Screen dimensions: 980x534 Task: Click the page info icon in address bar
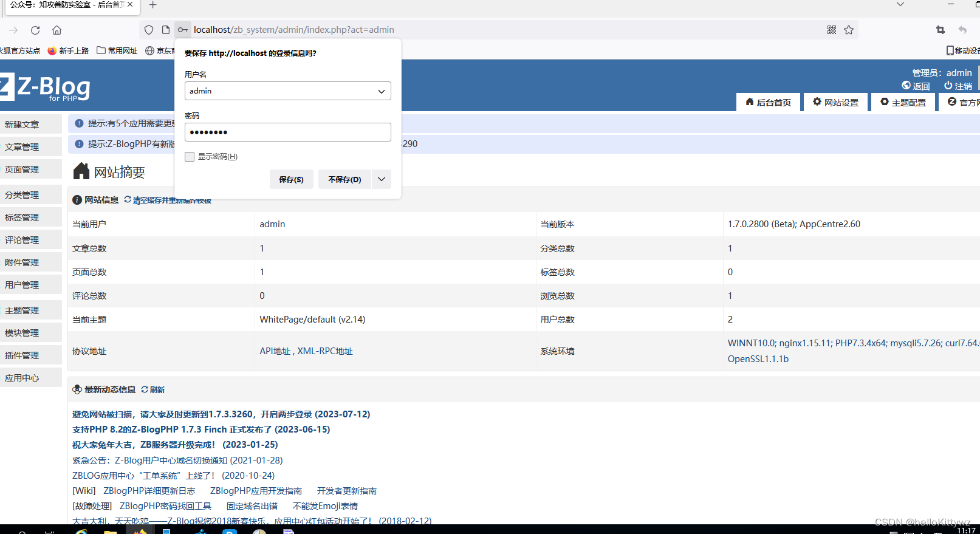click(166, 30)
